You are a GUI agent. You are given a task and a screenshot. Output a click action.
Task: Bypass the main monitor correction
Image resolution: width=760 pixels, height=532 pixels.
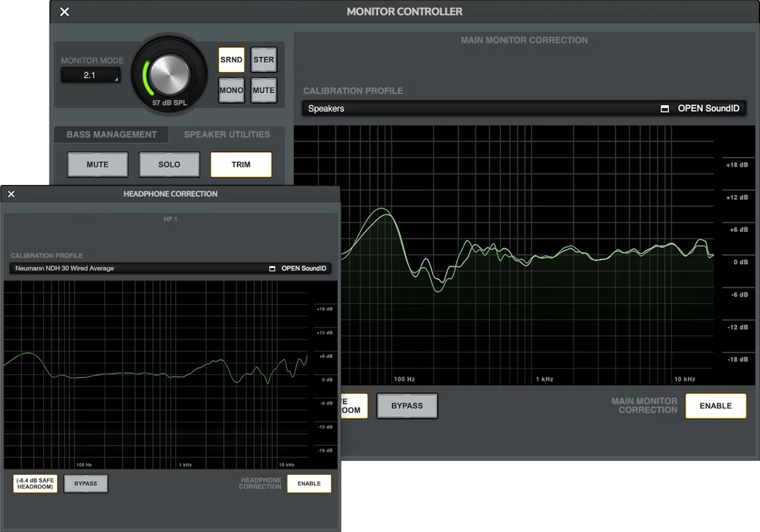point(407,406)
